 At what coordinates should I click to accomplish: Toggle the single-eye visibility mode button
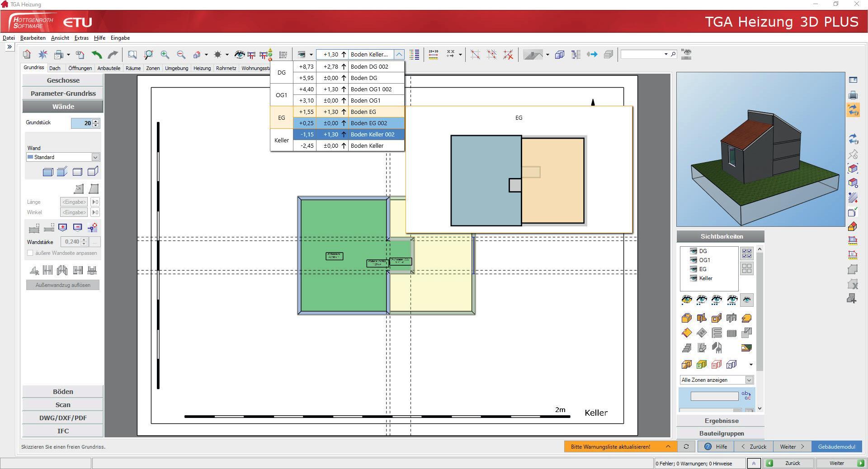(x=747, y=300)
